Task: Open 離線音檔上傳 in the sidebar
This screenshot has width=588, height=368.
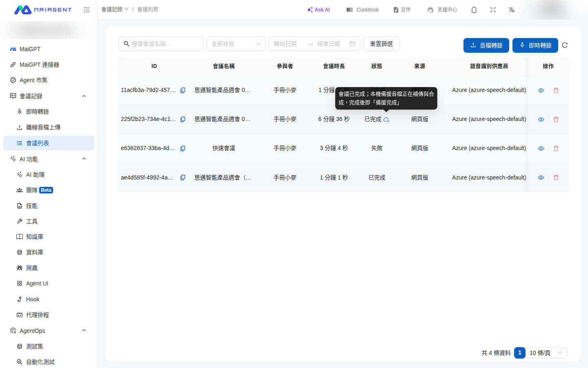Action: [49, 127]
